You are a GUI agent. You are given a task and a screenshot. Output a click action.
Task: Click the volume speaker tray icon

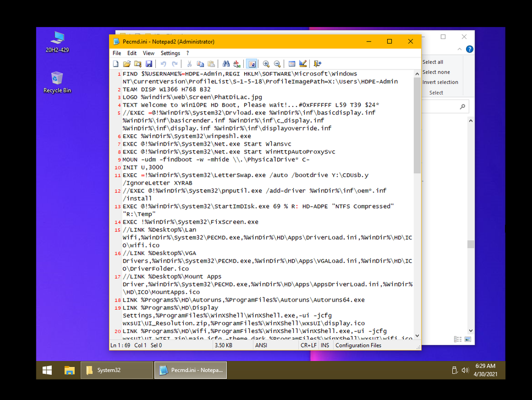click(465, 370)
